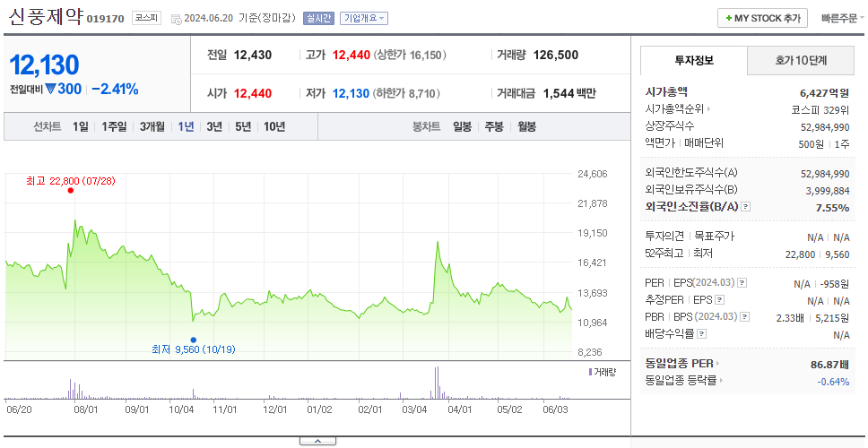
Task: Collapse the chart panel with bottom chevron
Action: coord(317,441)
